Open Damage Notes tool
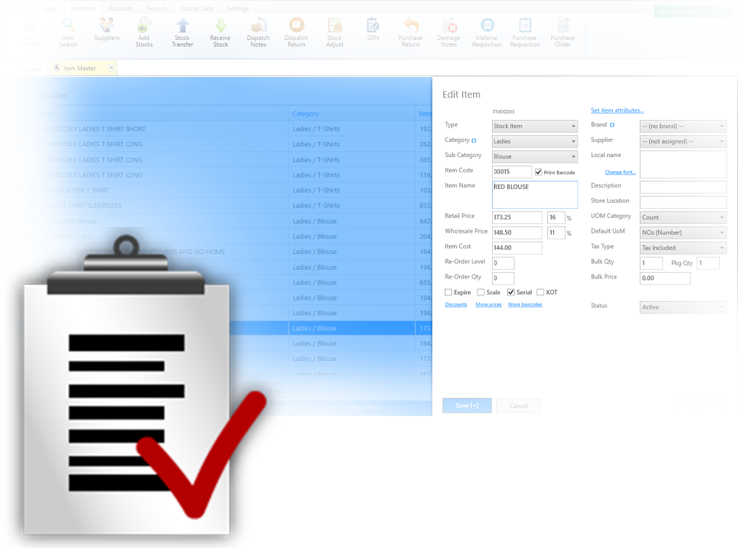The width and height of the screenshot is (738, 560). [448, 32]
